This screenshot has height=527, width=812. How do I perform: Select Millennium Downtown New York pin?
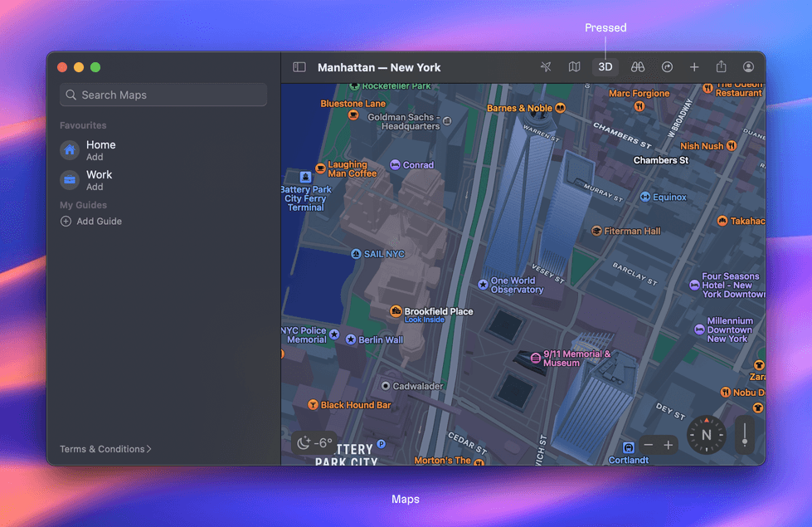coord(699,329)
